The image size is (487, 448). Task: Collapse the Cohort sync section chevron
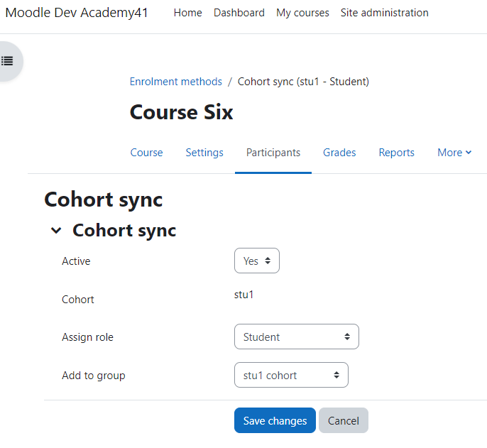point(56,231)
